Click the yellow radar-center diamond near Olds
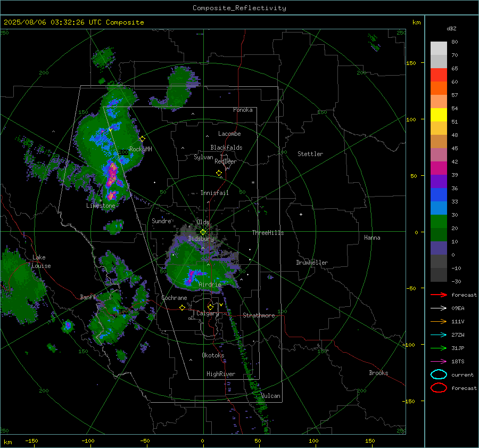The height and width of the screenshot is (448, 479). tap(203, 232)
